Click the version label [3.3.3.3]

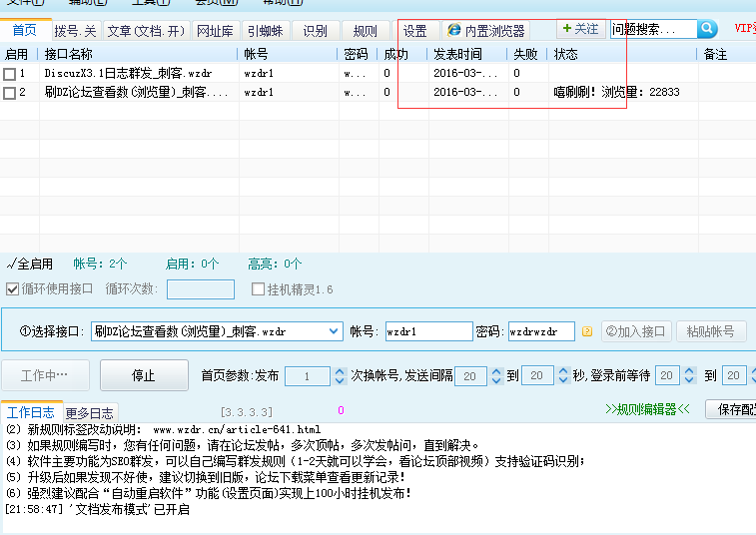point(247,412)
